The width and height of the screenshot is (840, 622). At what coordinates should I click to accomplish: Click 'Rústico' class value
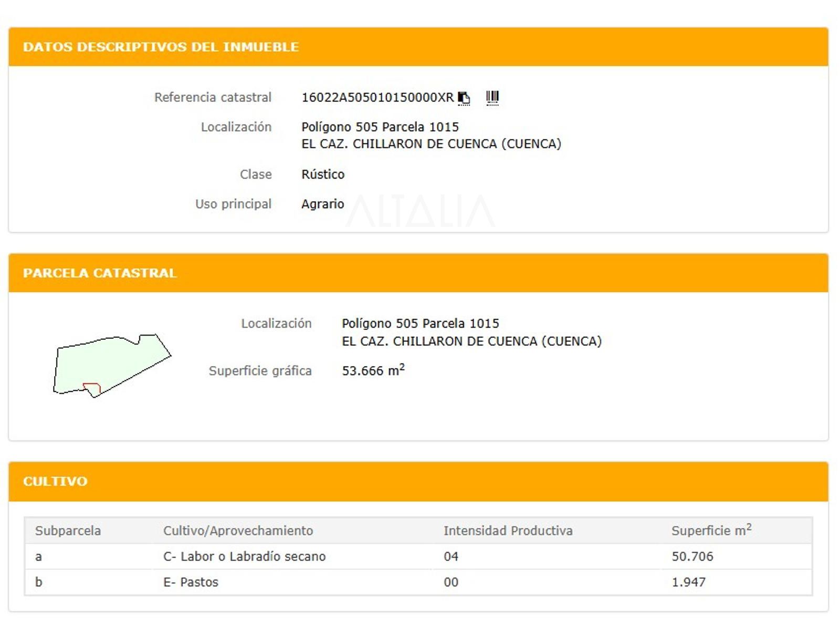pos(322,174)
